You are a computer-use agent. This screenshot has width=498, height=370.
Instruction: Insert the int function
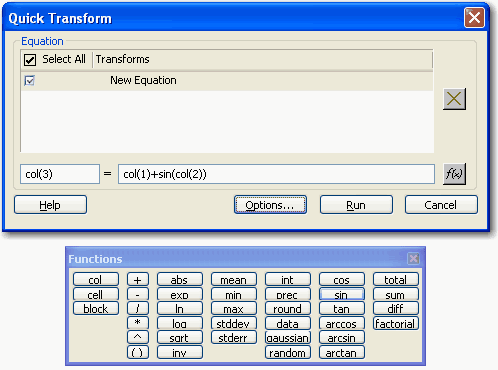(x=288, y=279)
